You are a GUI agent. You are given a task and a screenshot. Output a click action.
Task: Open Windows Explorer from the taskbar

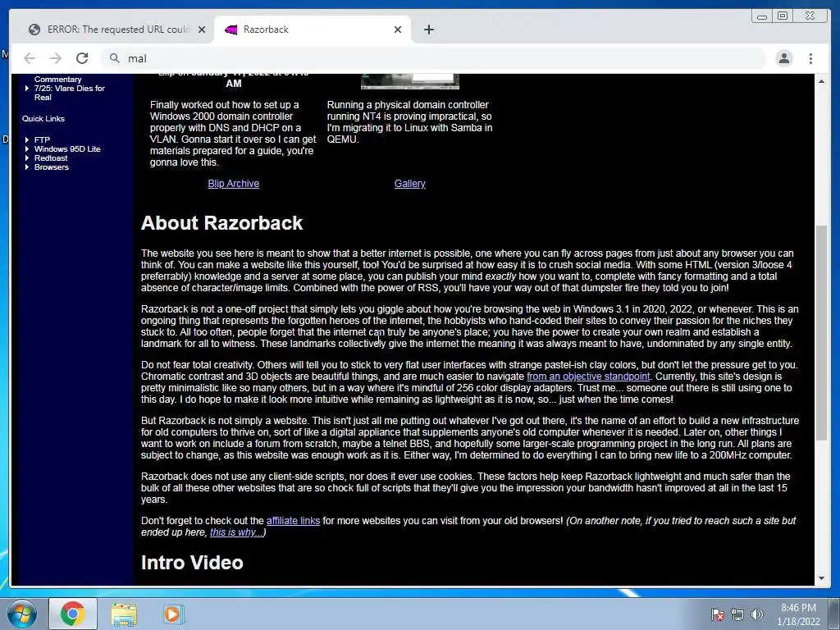124,614
